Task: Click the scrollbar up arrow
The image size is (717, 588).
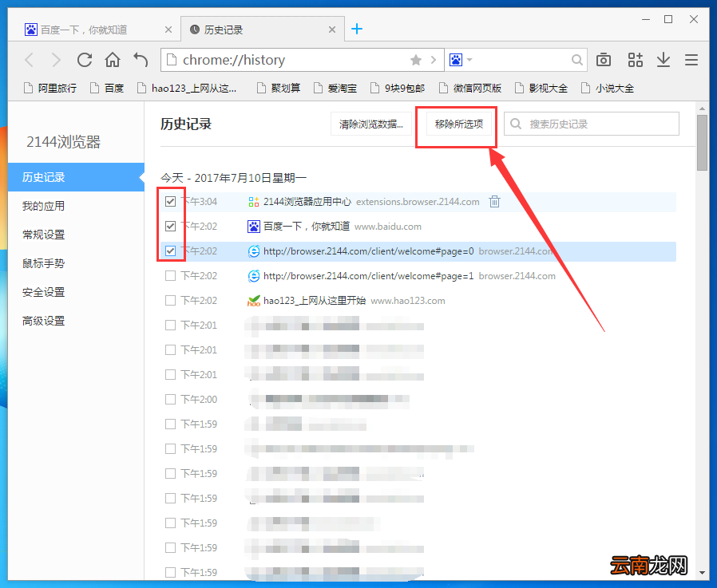Action: point(702,109)
